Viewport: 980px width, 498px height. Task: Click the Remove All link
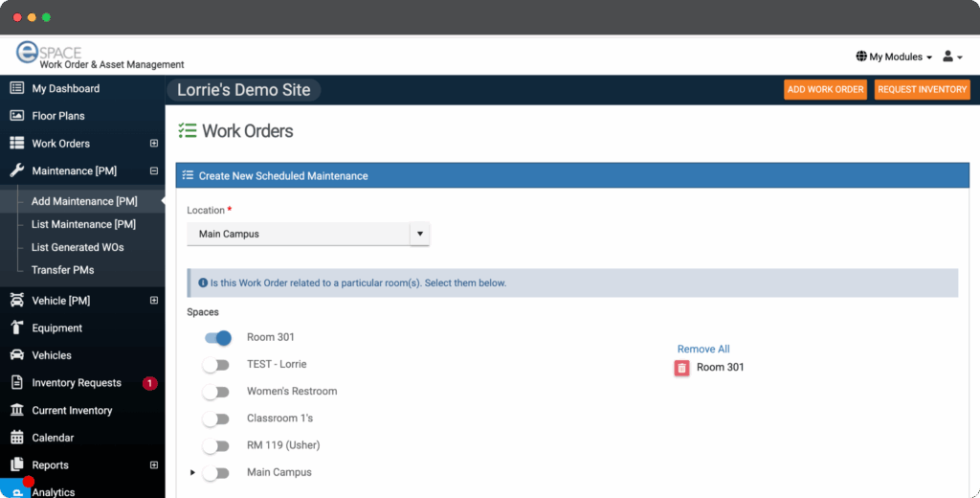tap(703, 349)
